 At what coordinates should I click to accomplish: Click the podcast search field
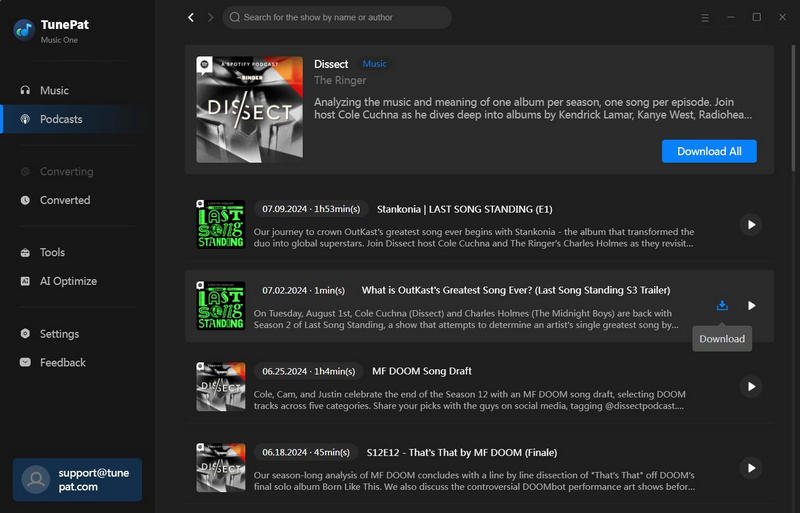point(337,17)
